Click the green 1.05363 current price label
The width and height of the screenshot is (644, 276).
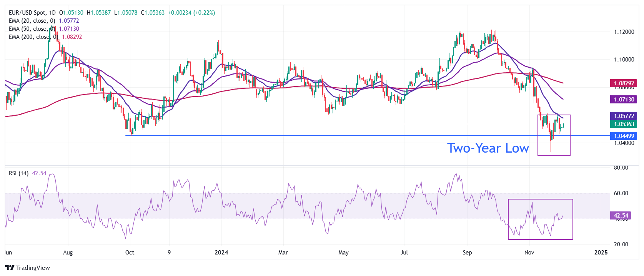[x=623, y=124]
